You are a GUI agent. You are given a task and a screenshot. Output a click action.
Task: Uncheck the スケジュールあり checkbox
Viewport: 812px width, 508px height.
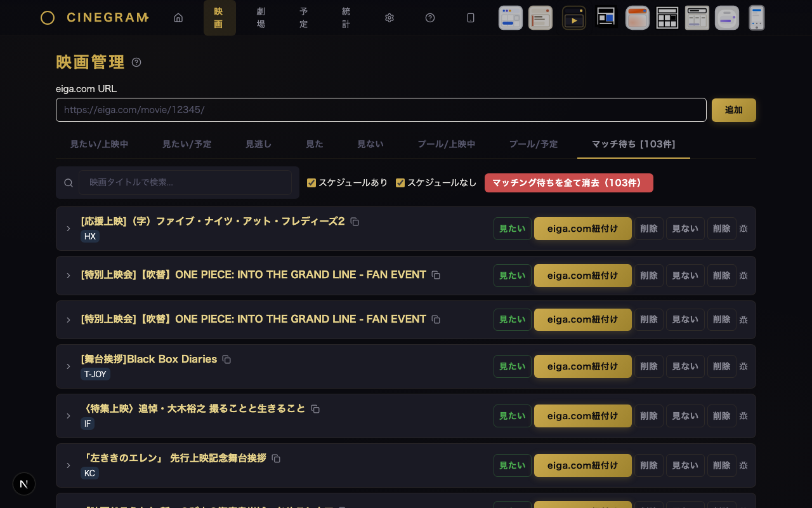pos(311,183)
